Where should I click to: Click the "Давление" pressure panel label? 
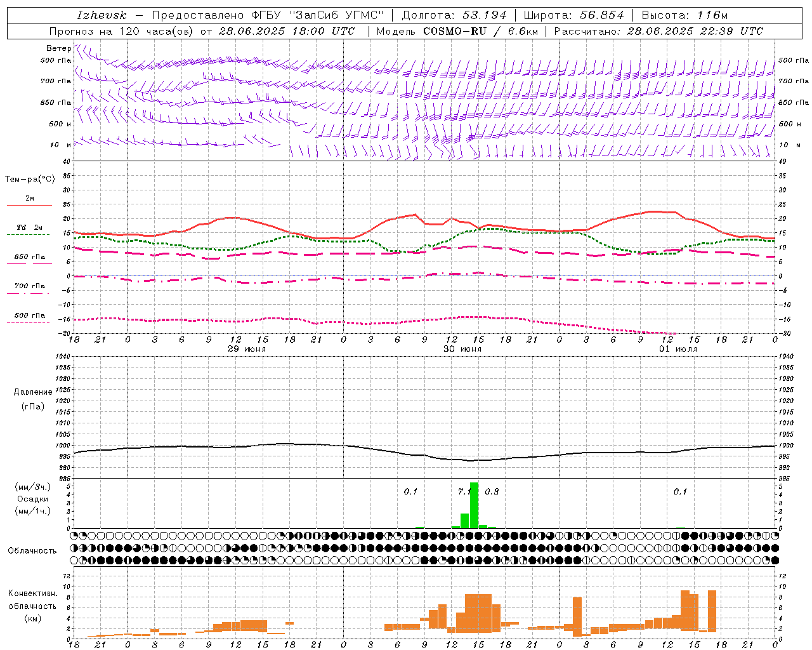pos(33,392)
